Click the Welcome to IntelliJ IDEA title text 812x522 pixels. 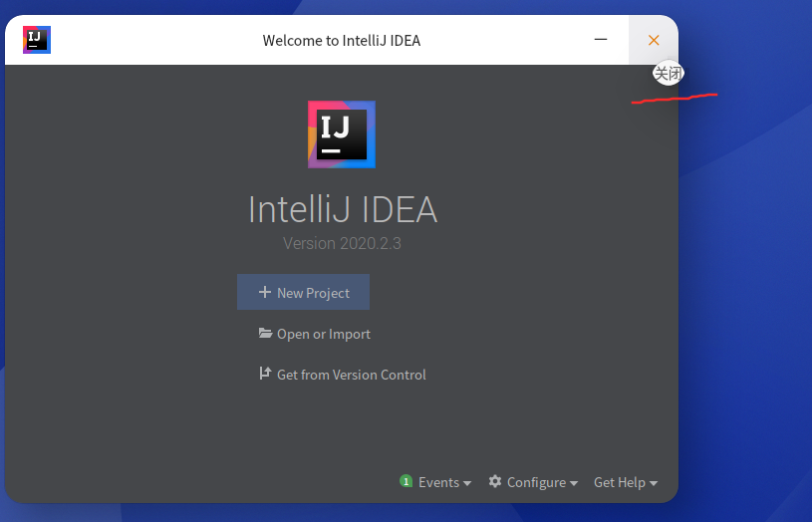tap(342, 41)
